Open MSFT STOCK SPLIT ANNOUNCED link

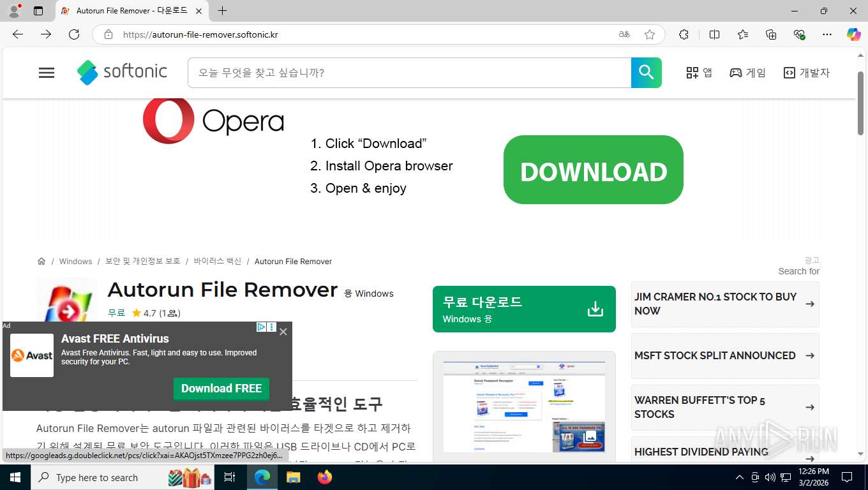[725, 356]
